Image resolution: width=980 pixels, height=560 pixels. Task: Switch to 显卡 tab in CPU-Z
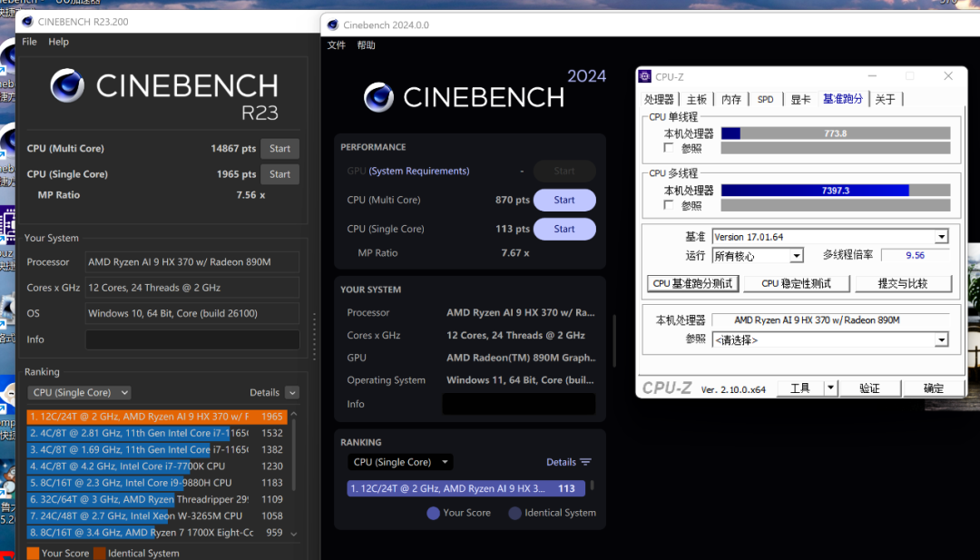click(800, 99)
